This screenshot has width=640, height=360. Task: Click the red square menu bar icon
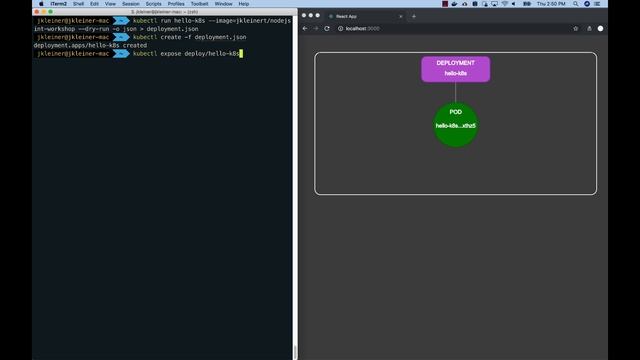[x=445, y=4]
